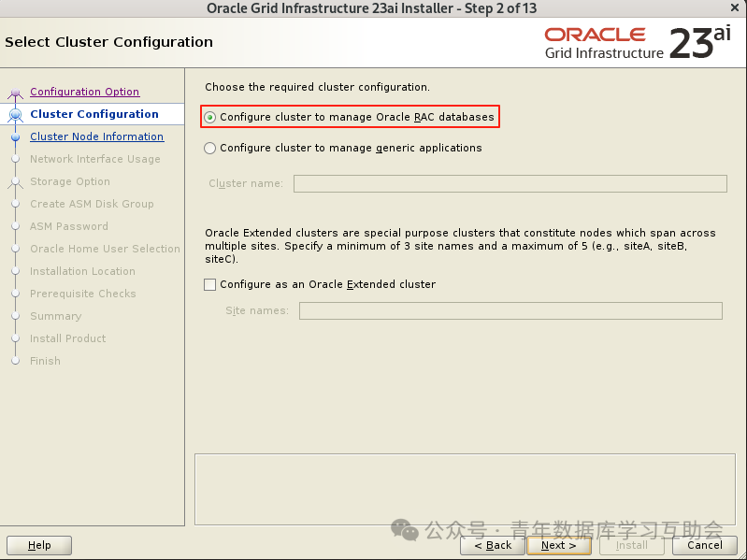Image resolution: width=747 pixels, height=560 pixels.
Task: Click the ASM Password step bullet
Action: pyautogui.click(x=15, y=226)
